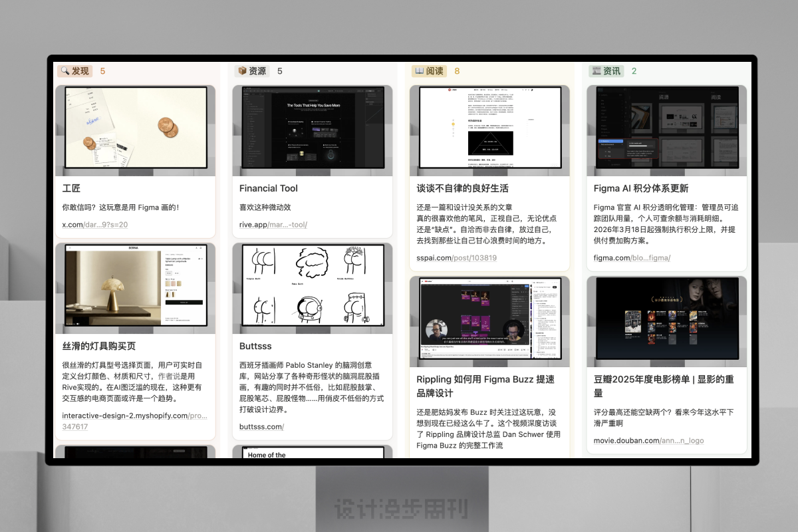Click the 资源 column package icon

click(x=242, y=71)
